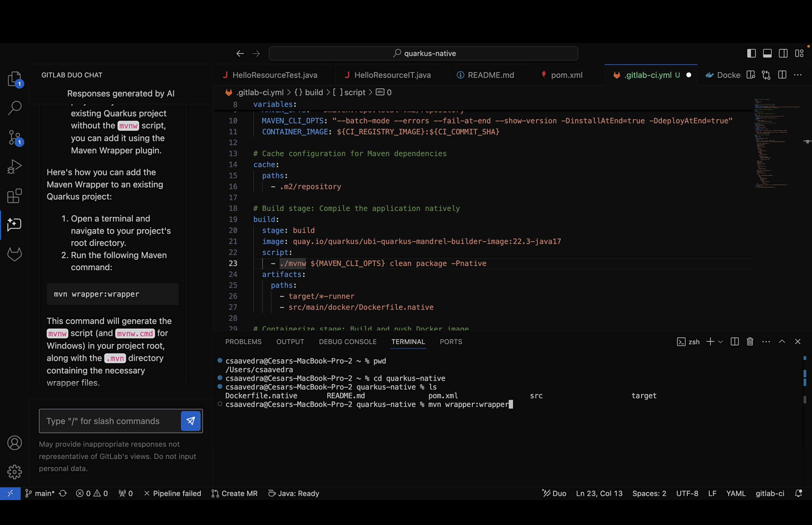Viewport: 812px width, 525px height.
Task: Switch to pom.xml tab
Action: click(566, 75)
